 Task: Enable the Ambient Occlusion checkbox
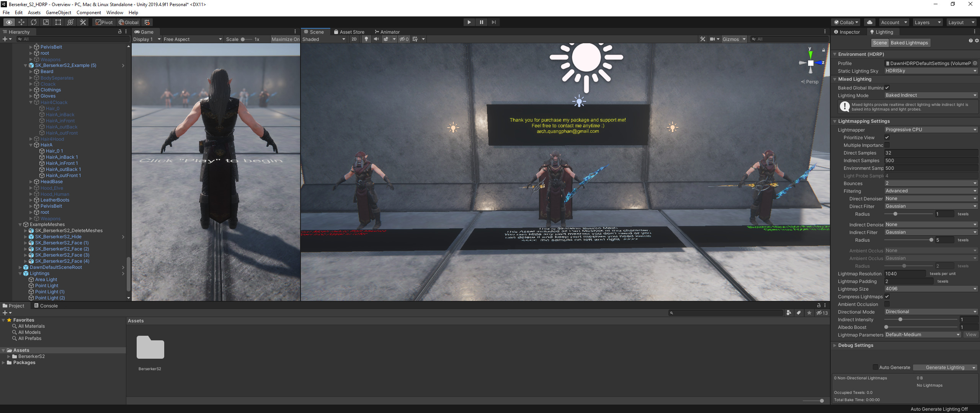pos(887,304)
